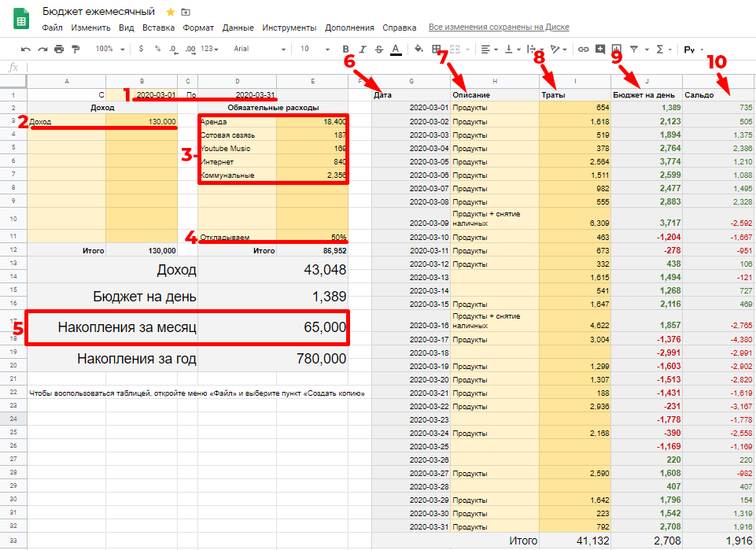
Task: Expand text wrapping options
Action: click(x=542, y=49)
